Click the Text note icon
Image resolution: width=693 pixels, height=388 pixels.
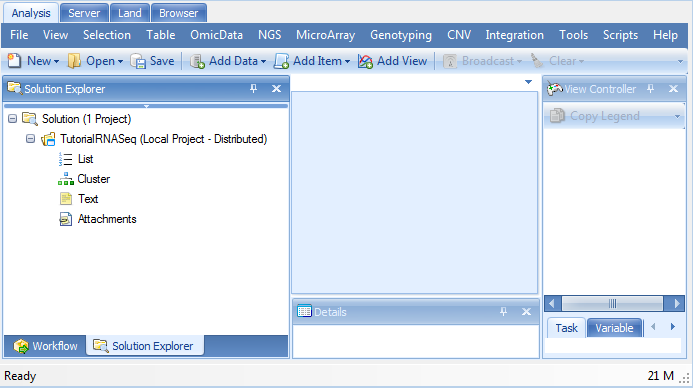[x=66, y=198]
